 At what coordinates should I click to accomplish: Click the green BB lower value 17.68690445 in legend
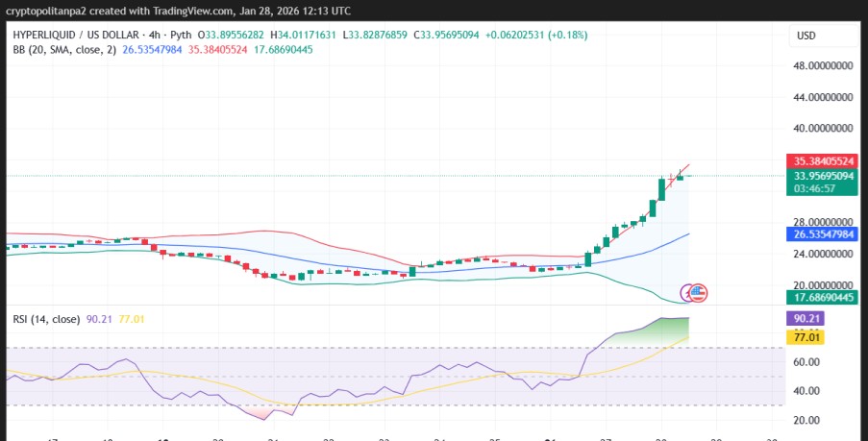point(284,50)
